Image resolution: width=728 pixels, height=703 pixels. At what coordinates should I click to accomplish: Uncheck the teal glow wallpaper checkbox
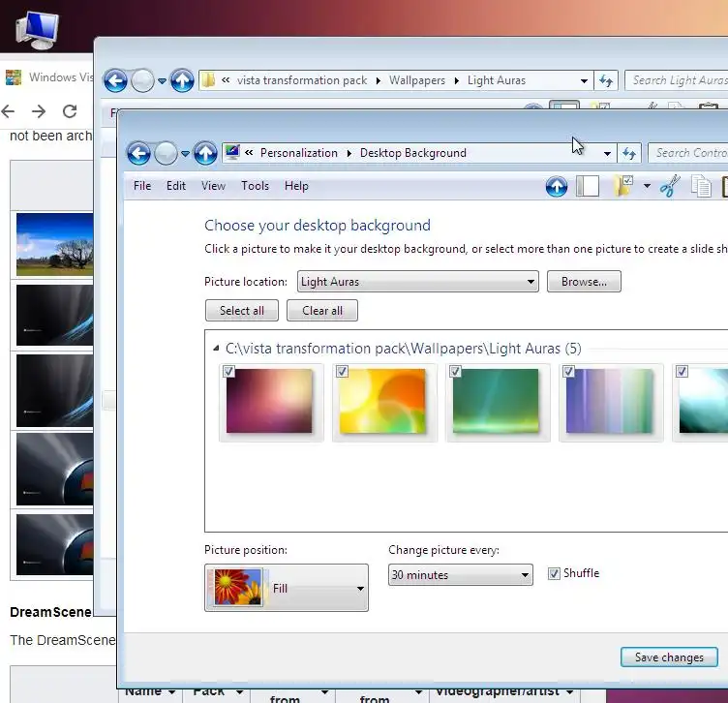click(x=682, y=372)
